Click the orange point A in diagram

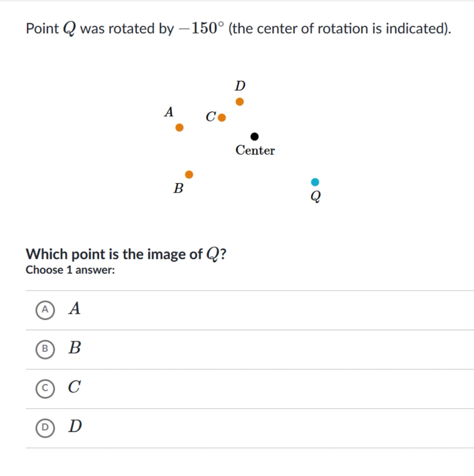tap(179, 128)
